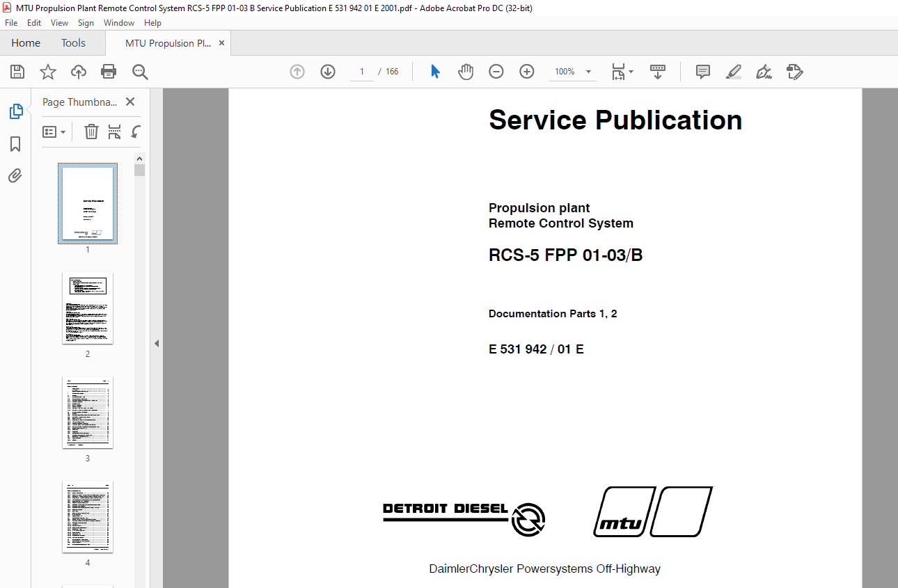Screen dimensions: 898x588
Task: Select page 2 thumbnail
Action: 88,308
